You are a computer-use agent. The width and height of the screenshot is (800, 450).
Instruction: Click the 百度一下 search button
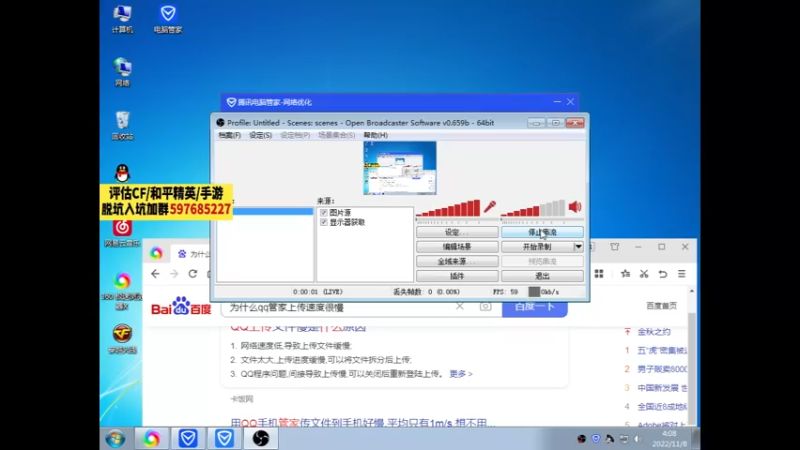[535, 307]
